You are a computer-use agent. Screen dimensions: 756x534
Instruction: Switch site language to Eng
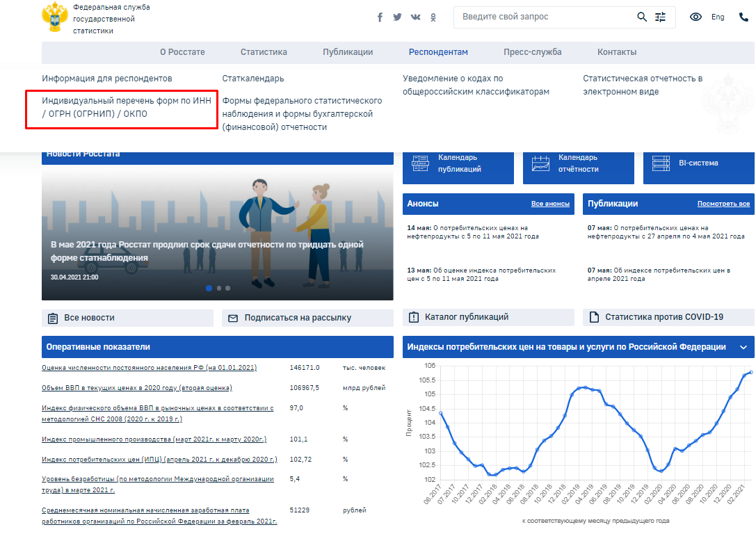718,17
